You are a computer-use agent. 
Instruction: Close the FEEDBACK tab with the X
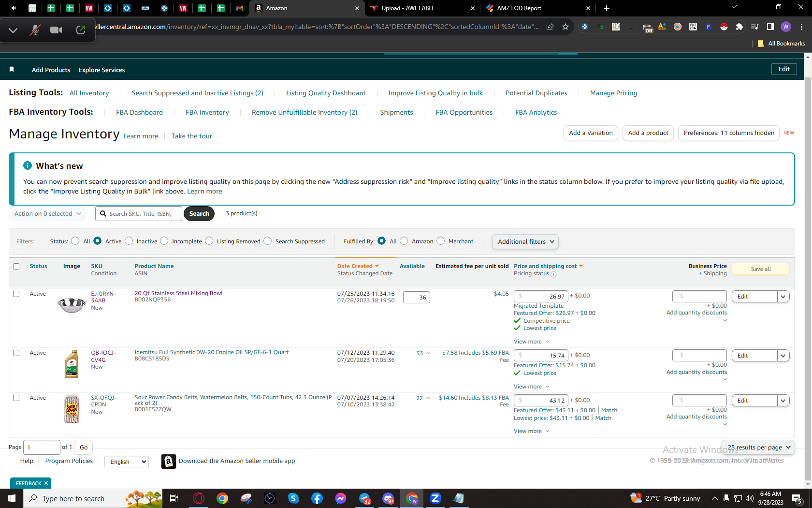[x=46, y=483]
